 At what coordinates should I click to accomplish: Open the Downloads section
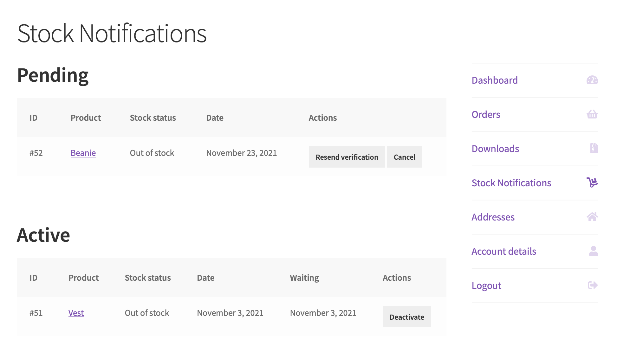pos(495,149)
